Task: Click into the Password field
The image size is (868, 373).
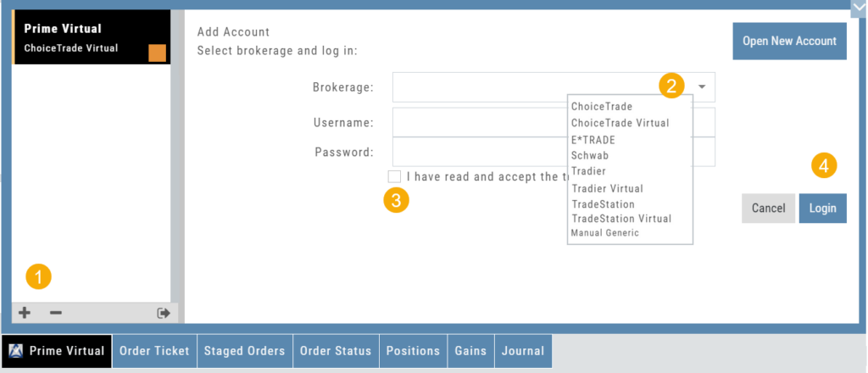Action: click(x=554, y=152)
